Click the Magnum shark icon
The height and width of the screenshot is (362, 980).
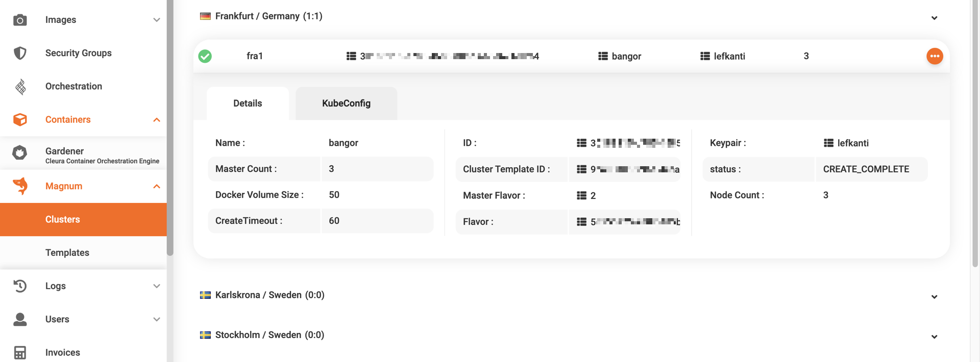coord(20,186)
